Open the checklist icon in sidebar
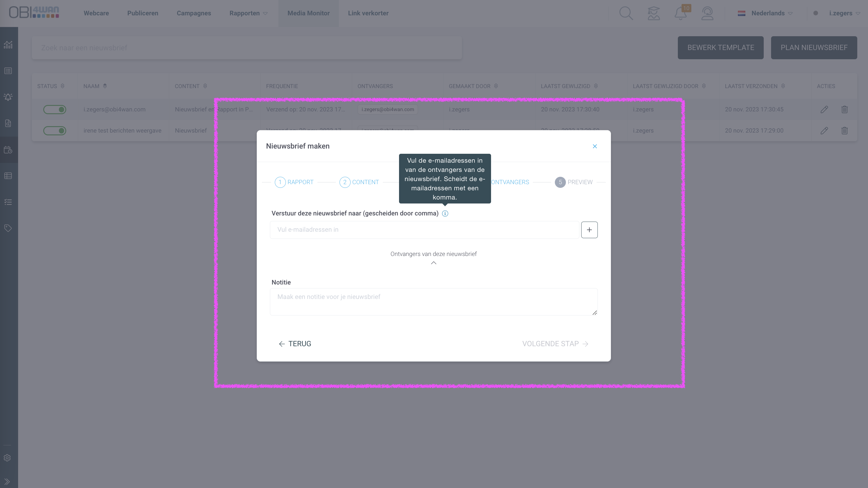The image size is (868, 488). click(8, 202)
